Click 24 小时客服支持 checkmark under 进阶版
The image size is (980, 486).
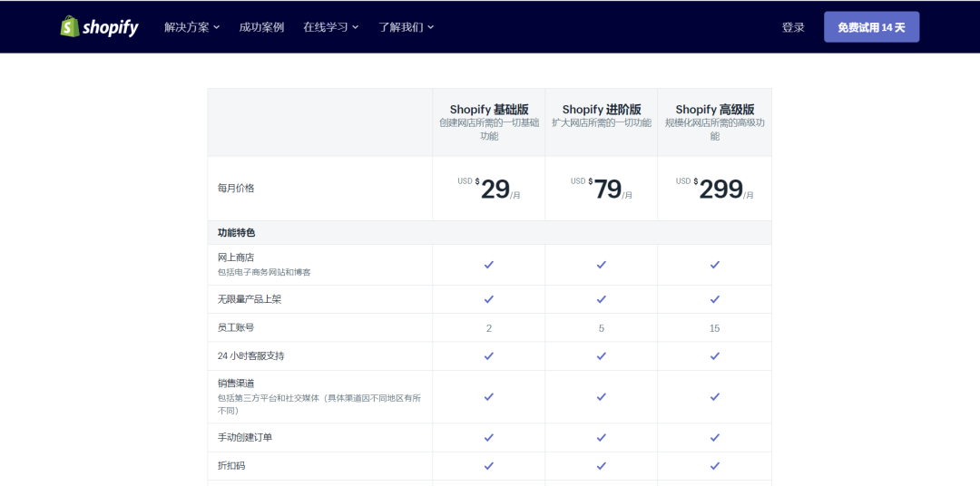tap(602, 356)
